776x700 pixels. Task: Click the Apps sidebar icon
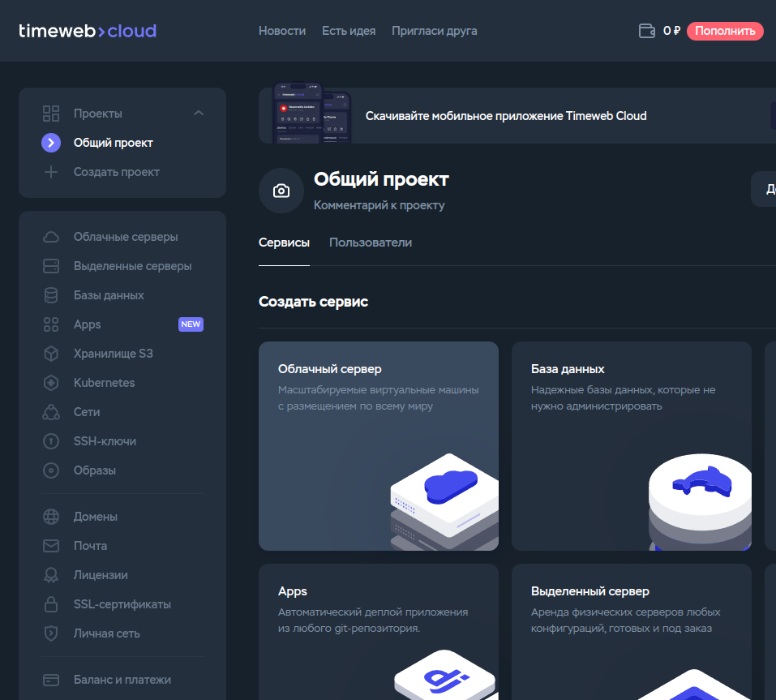(x=51, y=324)
